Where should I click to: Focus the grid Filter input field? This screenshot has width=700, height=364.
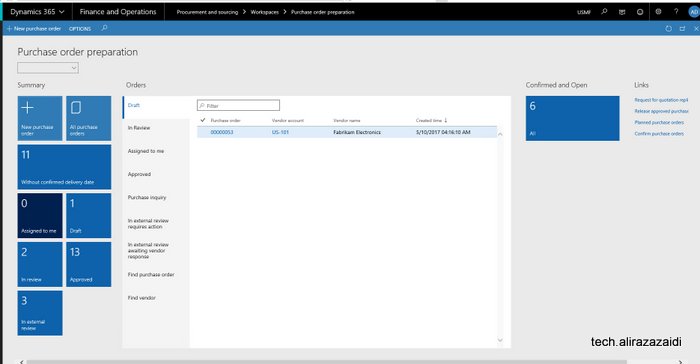238,105
